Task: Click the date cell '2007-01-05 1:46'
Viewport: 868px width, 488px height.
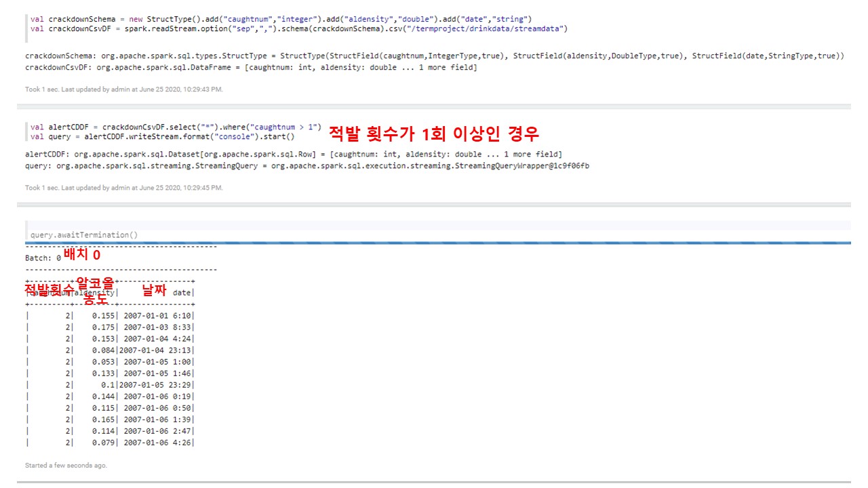Action: [157, 373]
